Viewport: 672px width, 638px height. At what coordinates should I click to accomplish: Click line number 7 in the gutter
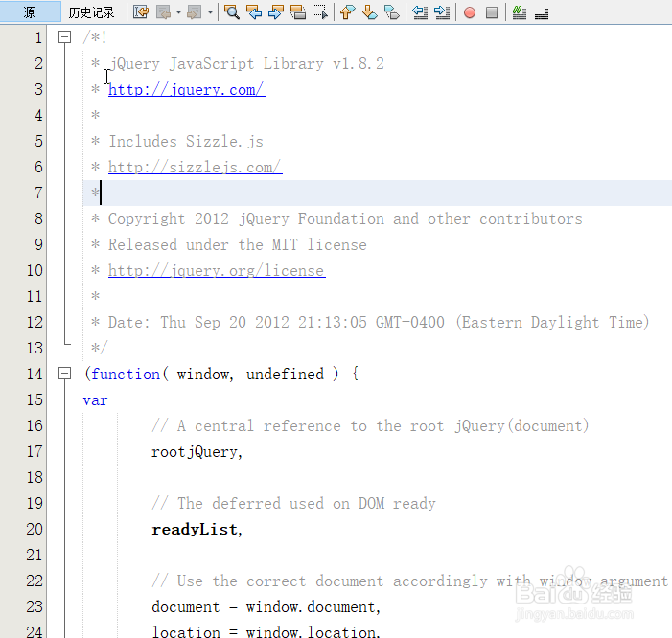(38, 193)
